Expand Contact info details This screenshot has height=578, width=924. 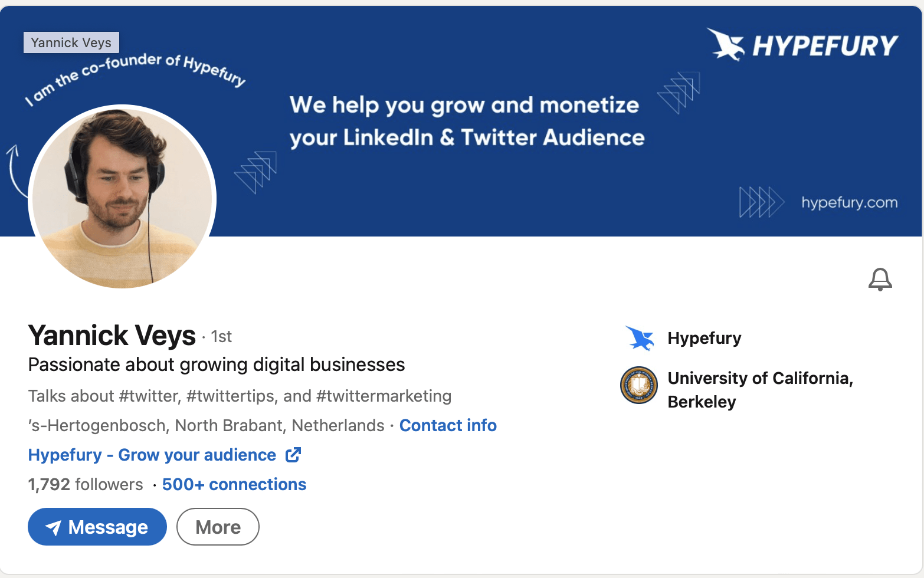tap(448, 425)
